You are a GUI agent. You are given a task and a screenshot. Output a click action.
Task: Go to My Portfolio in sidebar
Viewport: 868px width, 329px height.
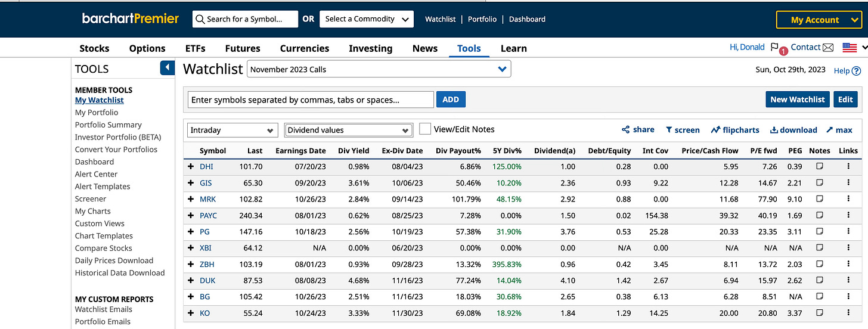coord(97,112)
